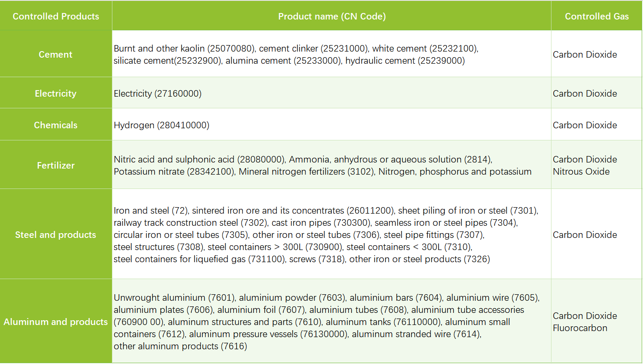
Task: Click the Hydrogen (280410000) product cell
Action: 161,125
